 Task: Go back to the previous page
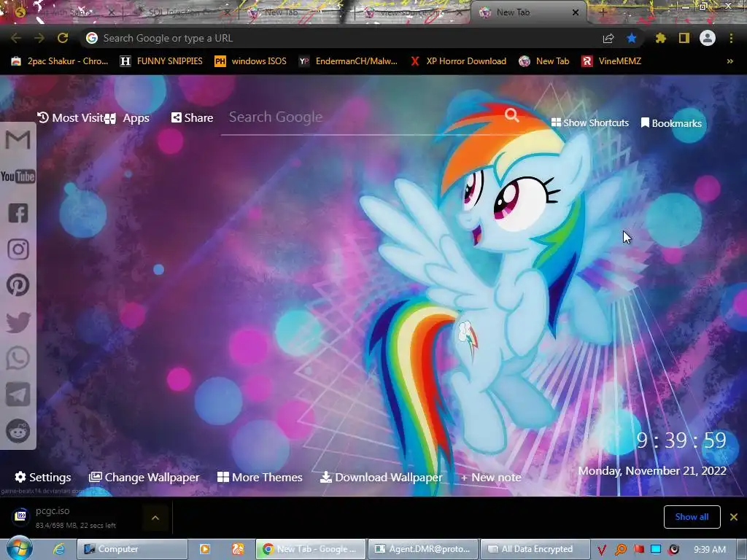pyautogui.click(x=16, y=38)
